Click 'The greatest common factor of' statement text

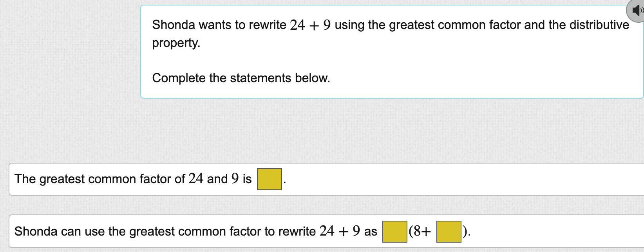99,179
